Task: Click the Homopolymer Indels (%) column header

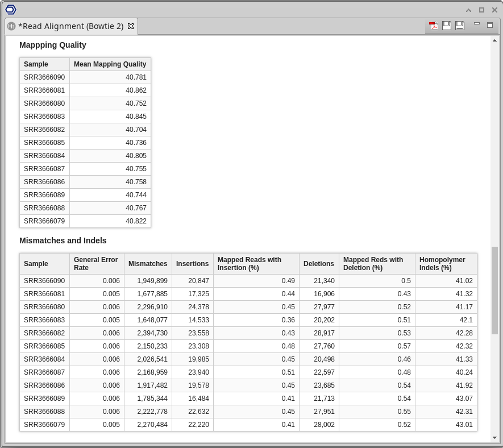Action: click(442, 264)
